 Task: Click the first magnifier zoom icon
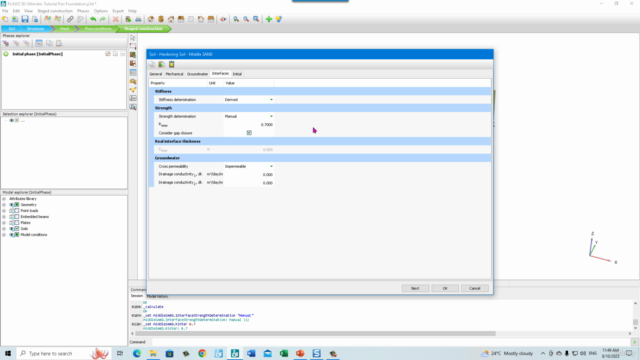236,19
